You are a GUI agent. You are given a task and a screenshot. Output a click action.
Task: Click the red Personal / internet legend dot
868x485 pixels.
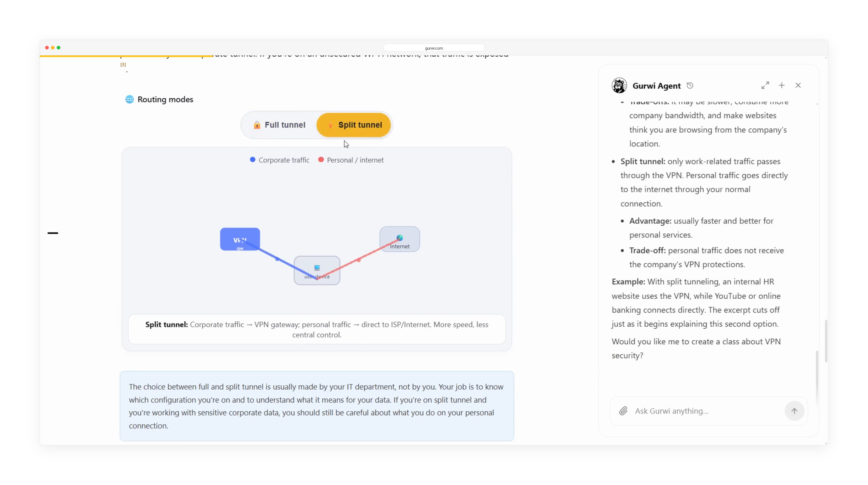(321, 160)
